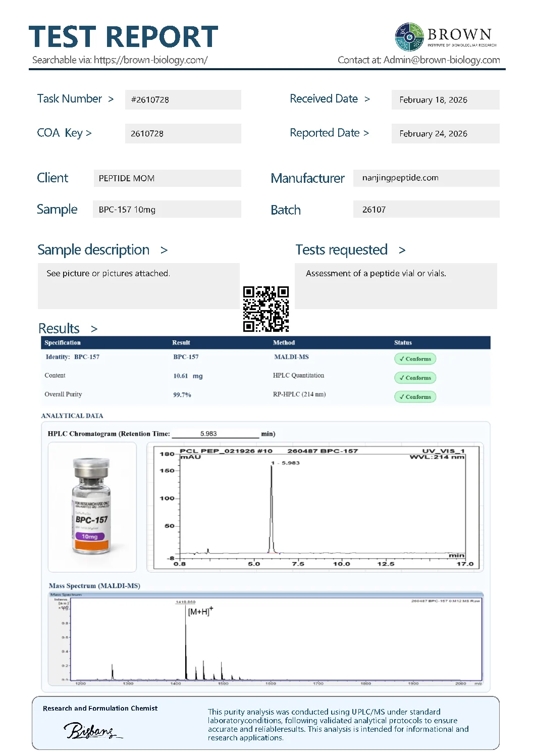Viewport: 534px width, 756px height.
Task: Click the Identity: BPC-157 specification cell
Action: click(73, 357)
